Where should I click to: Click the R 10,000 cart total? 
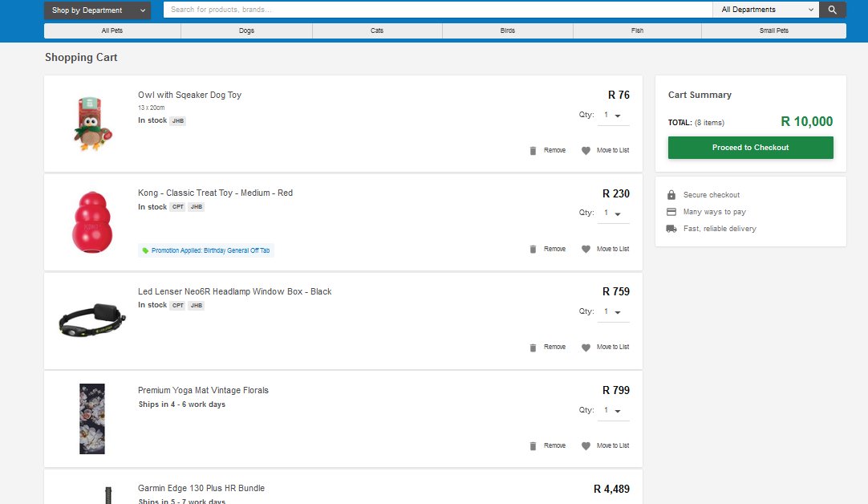click(x=806, y=121)
